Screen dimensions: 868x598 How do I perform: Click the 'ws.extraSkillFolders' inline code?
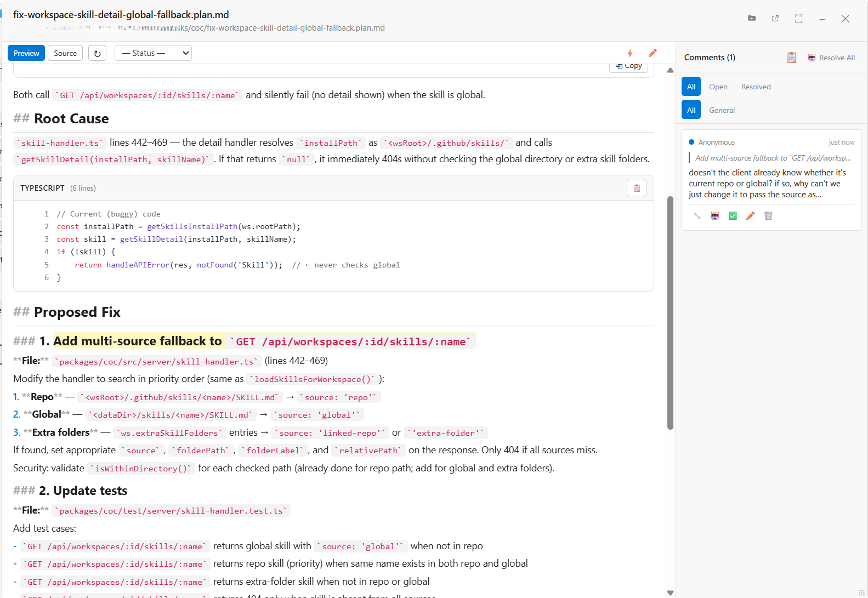pos(169,432)
